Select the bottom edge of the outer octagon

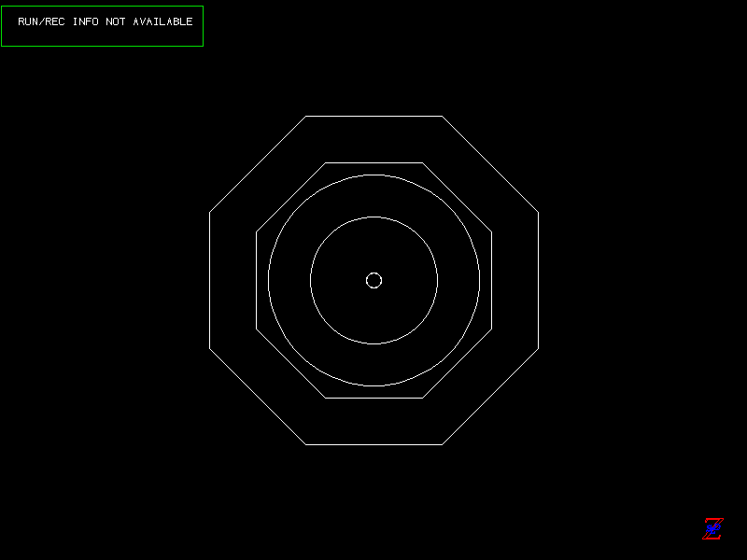point(373,444)
